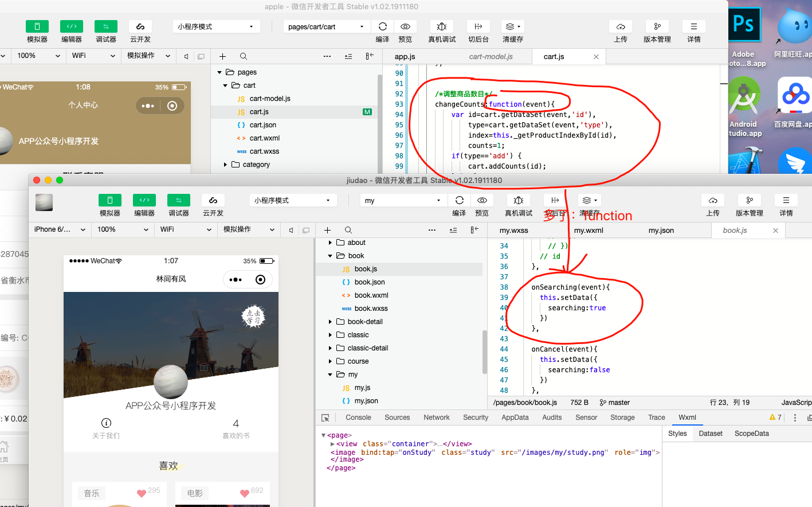Open details icon in apple window
This screenshot has width=812, height=507.
(693, 26)
